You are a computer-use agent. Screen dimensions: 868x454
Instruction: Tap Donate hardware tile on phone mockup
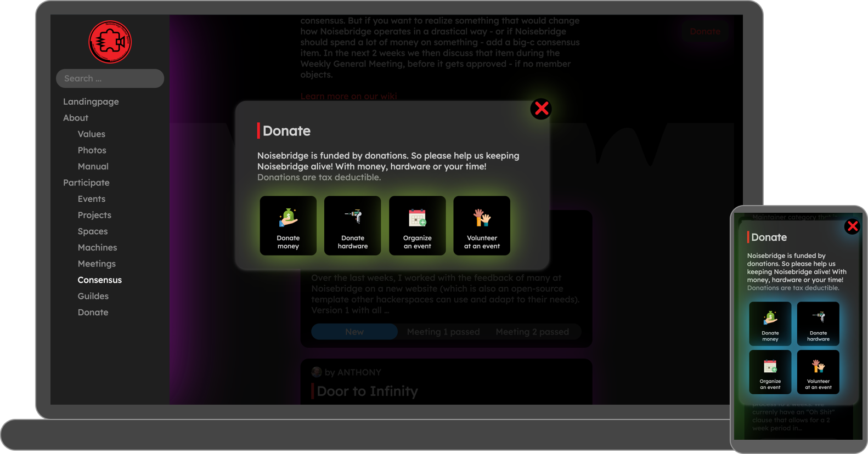coord(818,324)
